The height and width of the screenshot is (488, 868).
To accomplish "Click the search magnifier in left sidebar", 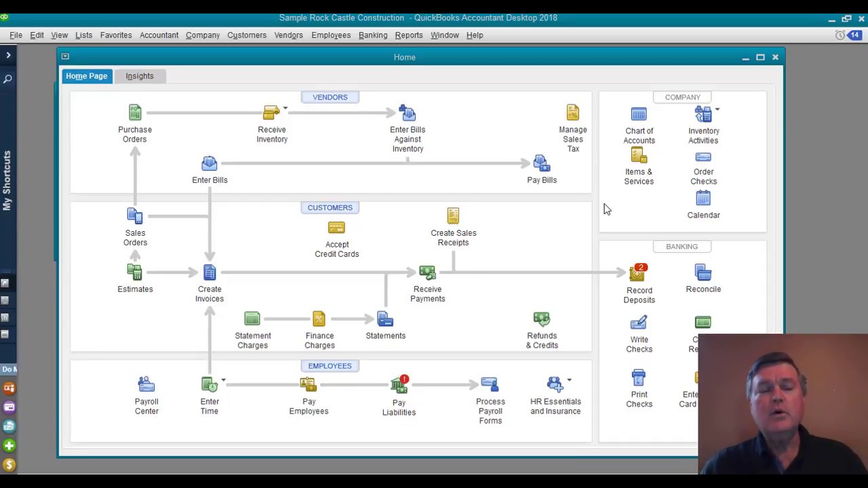I will pos(7,79).
